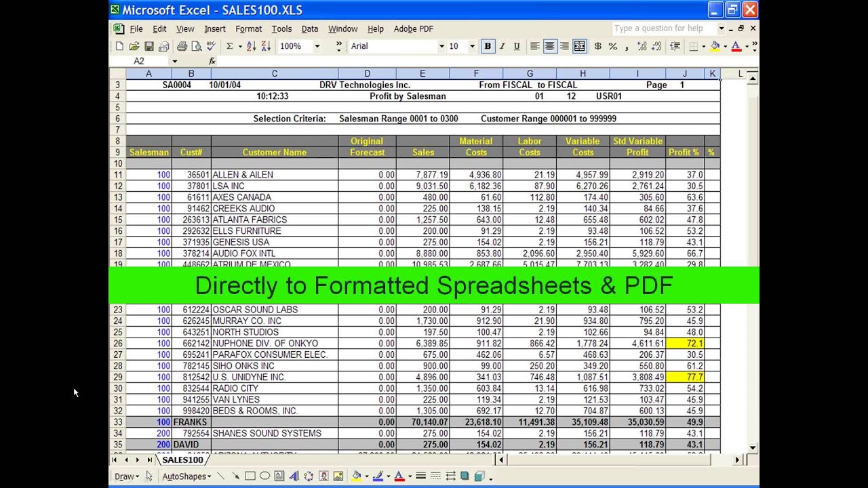
Task: Click the Print icon
Action: [x=182, y=46]
